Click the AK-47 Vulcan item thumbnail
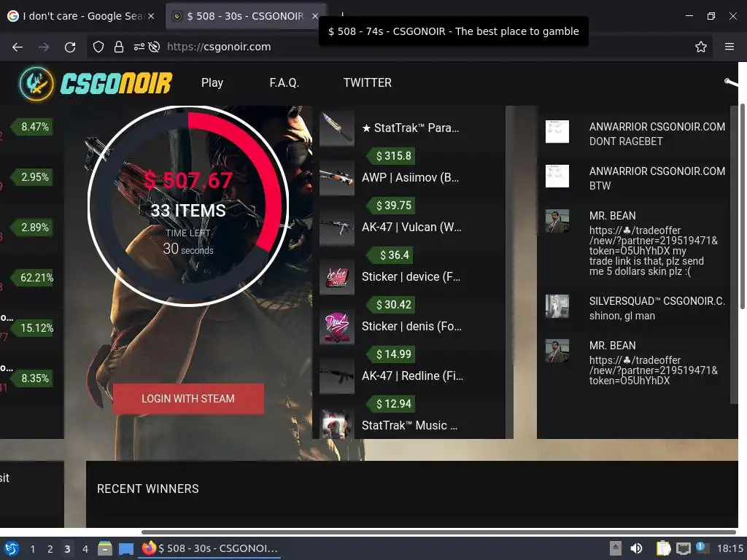 337,227
